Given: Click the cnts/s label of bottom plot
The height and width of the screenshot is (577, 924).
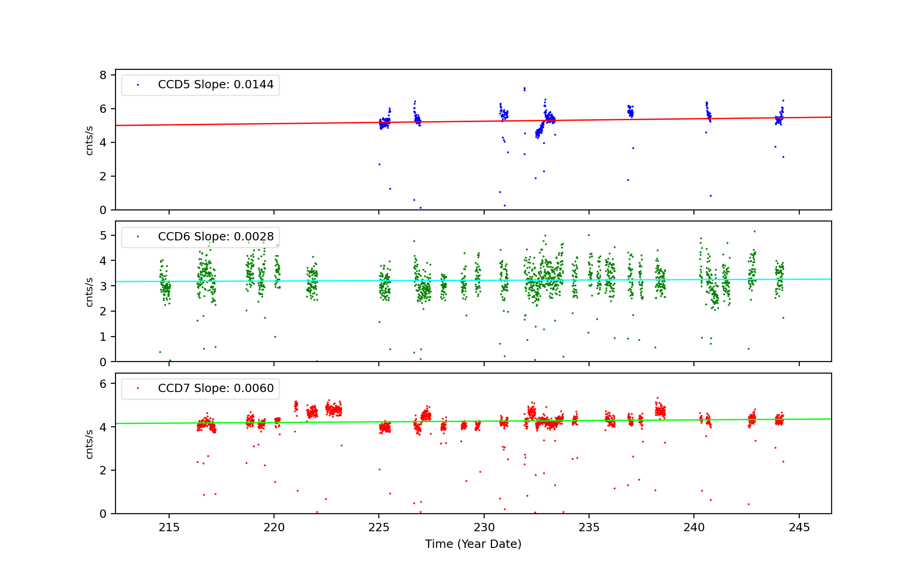Looking at the screenshot, I should pyautogui.click(x=90, y=444).
